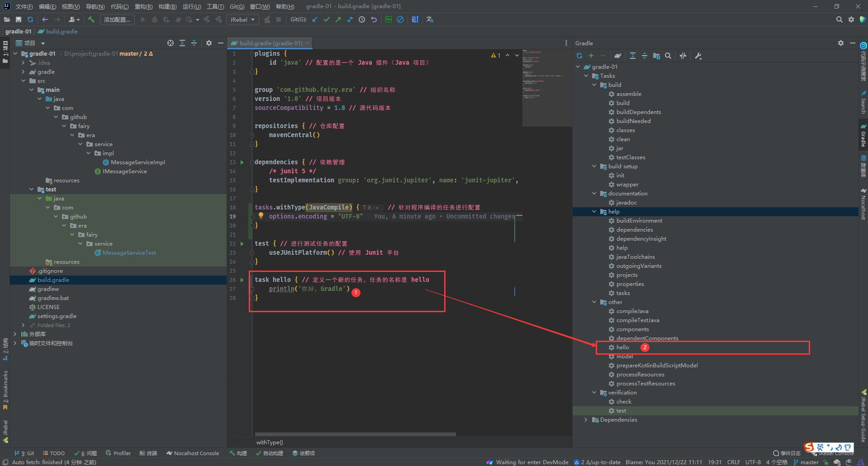Open the 构建(B) menu
Viewport: 868px width, 466px height.
click(x=167, y=6)
